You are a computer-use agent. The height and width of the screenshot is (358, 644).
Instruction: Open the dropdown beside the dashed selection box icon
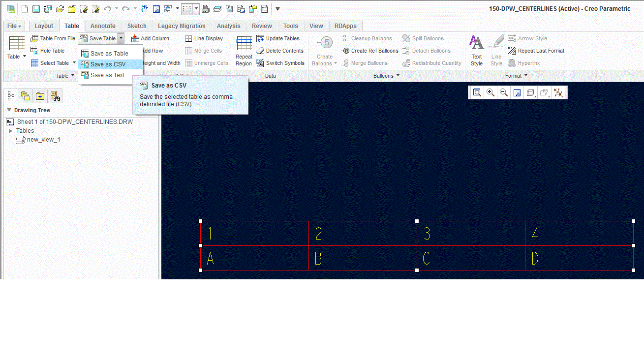click(196, 9)
